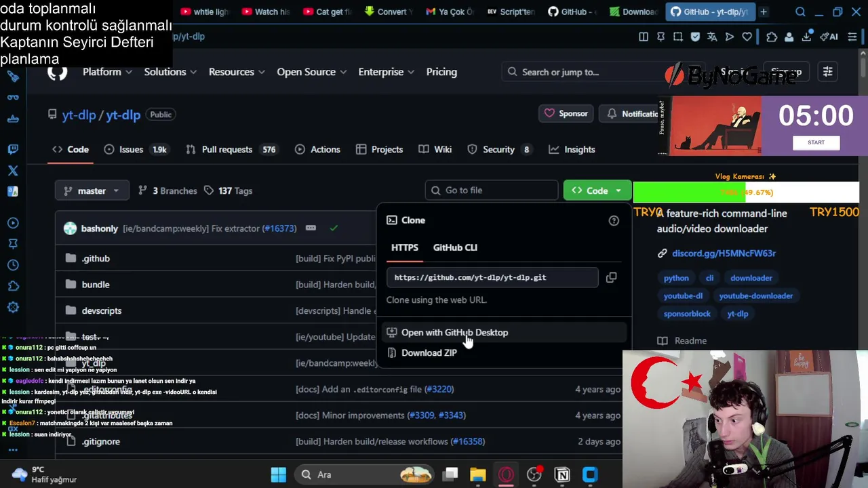Open browsing history clock icon in sidebar
Viewport: 868px width, 488px height.
coord(13,265)
